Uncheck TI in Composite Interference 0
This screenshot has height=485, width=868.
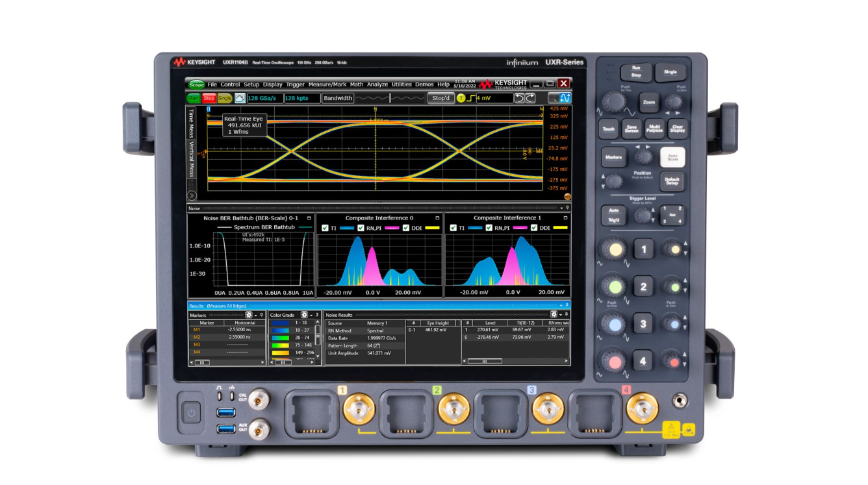[x=325, y=228]
